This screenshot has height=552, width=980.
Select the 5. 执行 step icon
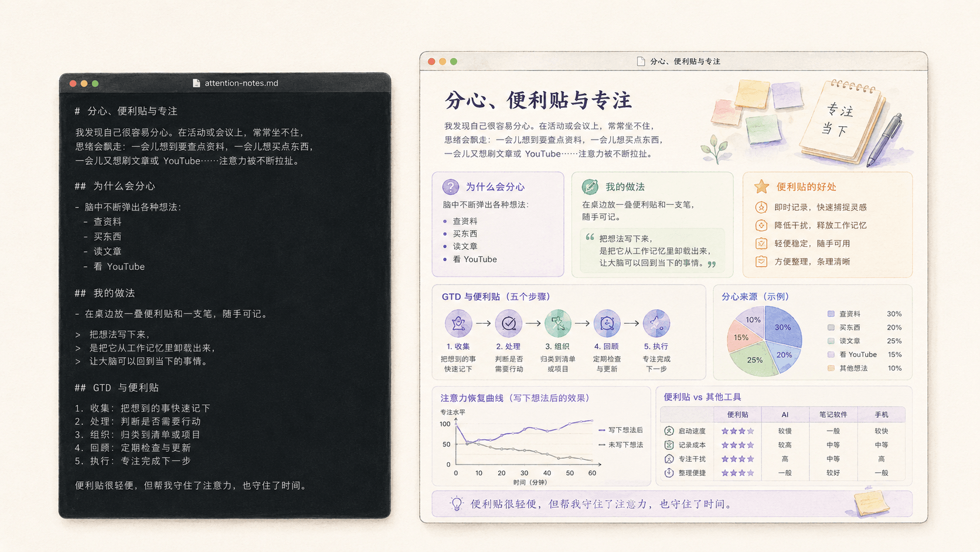pos(656,323)
